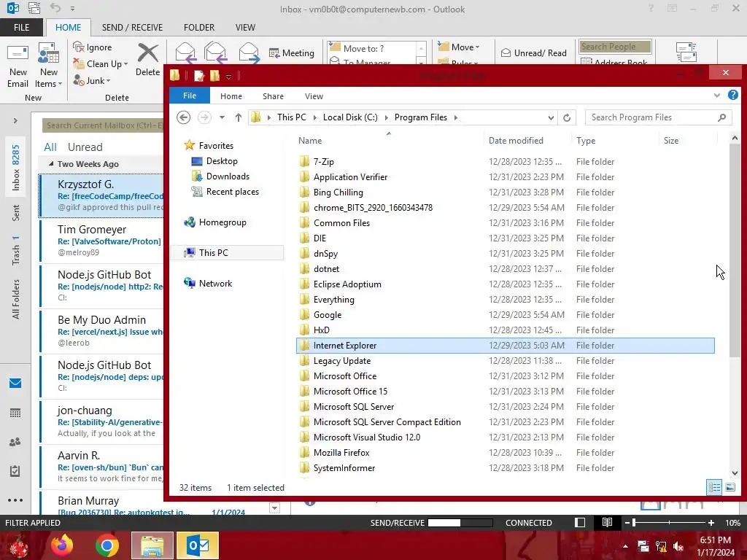Select the Bing Chilling folder
The width and height of the screenshot is (747, 560).
pos(338,192)
